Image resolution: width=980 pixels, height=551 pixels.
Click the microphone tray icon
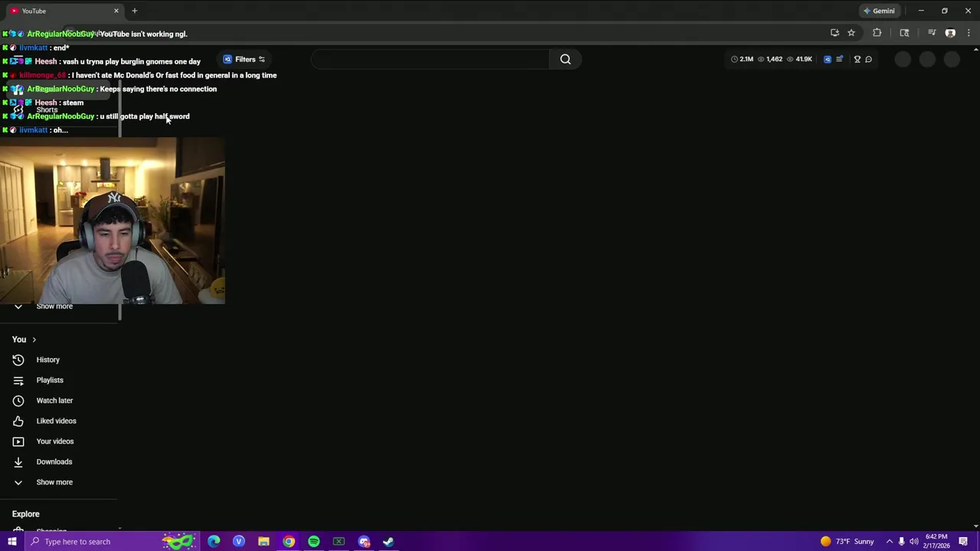click(901, 542)
